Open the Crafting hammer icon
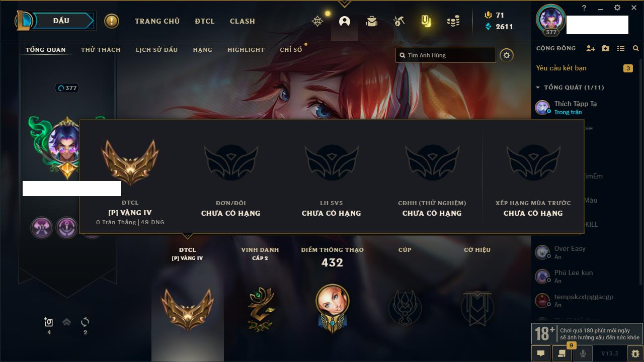 pyautogui.click(x=399, y=21)
